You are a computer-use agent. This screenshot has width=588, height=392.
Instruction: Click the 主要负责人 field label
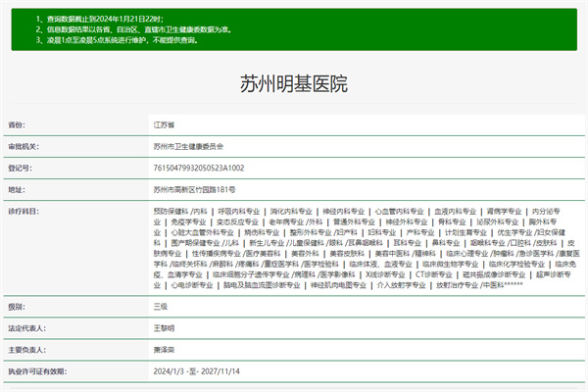click(27, 350)
